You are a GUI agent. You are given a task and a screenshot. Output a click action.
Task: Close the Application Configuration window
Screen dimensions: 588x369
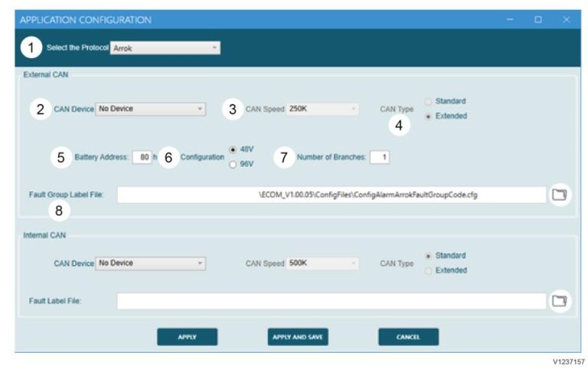pos(566,19)
